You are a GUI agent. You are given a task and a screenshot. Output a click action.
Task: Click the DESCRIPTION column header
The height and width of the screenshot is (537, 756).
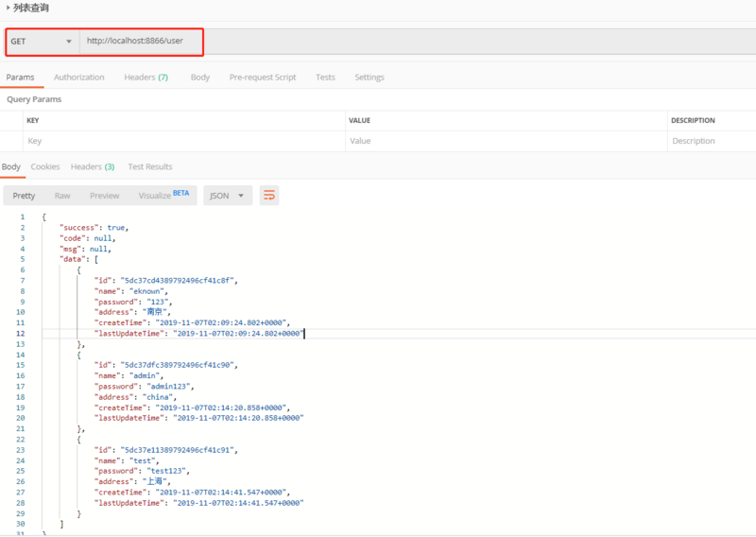click(x=693, y=121)
